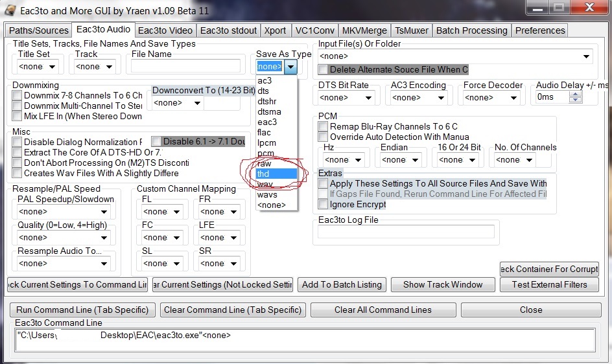Open the Endian dropdown
This screenshot has width=612, height=364.
[416, 160]
